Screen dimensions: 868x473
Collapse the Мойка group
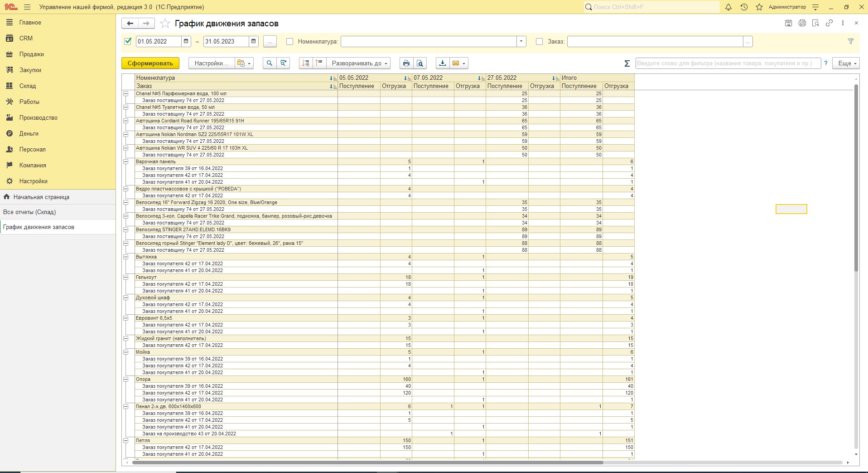[126, 352]
